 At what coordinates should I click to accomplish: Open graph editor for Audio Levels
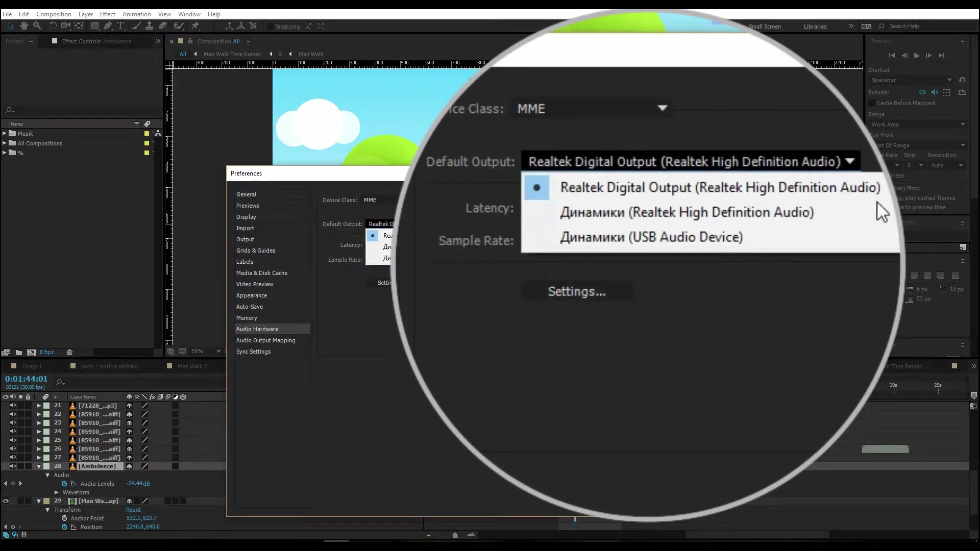(x=73, y=484)
